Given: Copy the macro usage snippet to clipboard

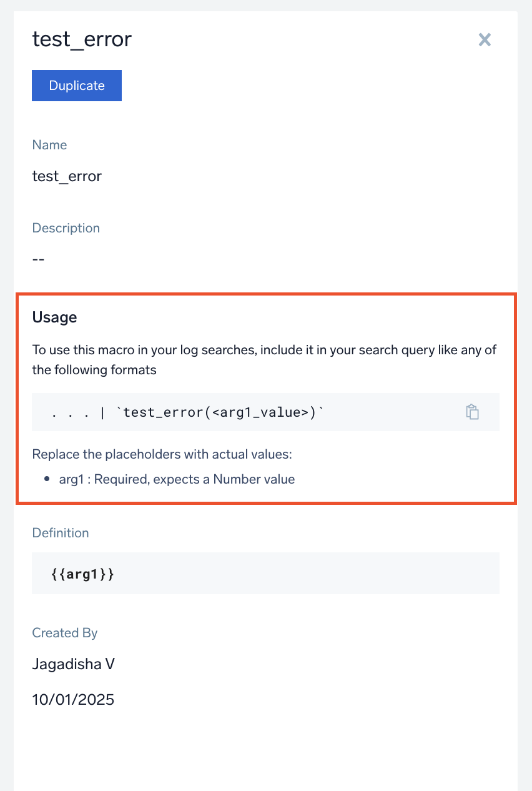Looking at the screenshot, I should click(x=473, y=412).
